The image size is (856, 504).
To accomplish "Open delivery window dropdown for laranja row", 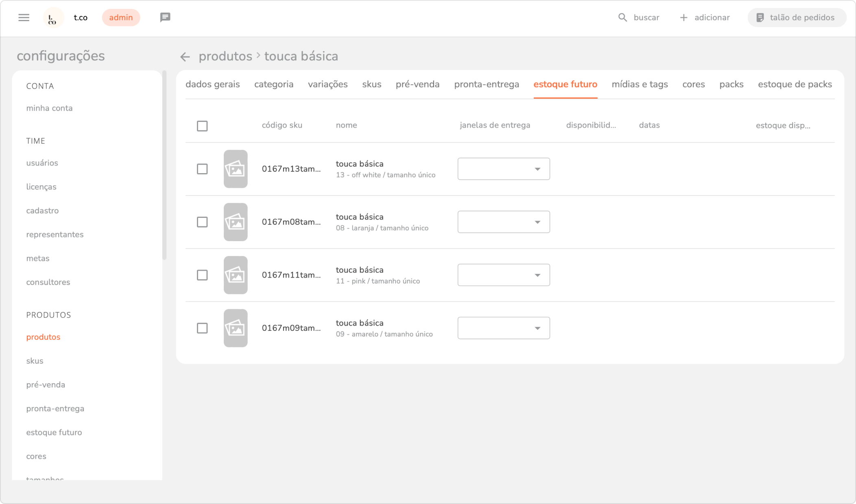I will (x=503, y=222).
